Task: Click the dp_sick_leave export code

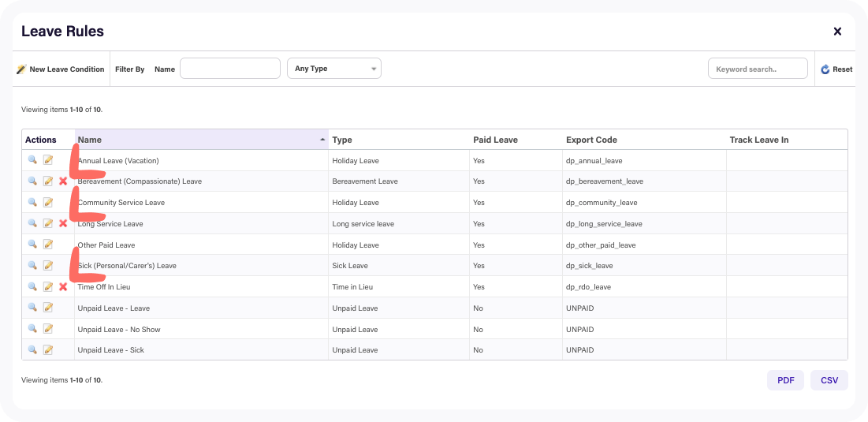Action: [590, 266]
